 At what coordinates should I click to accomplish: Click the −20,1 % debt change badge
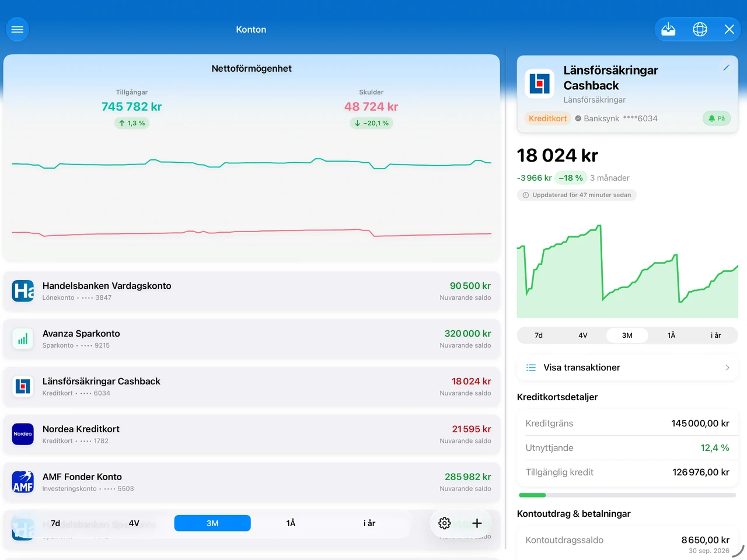coord(371,123)
